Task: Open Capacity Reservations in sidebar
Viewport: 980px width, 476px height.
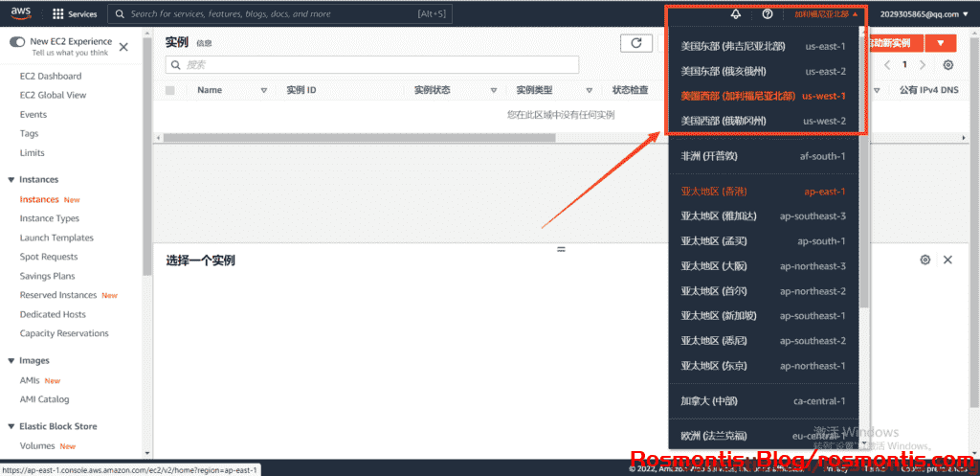Action: pos(64,333)
